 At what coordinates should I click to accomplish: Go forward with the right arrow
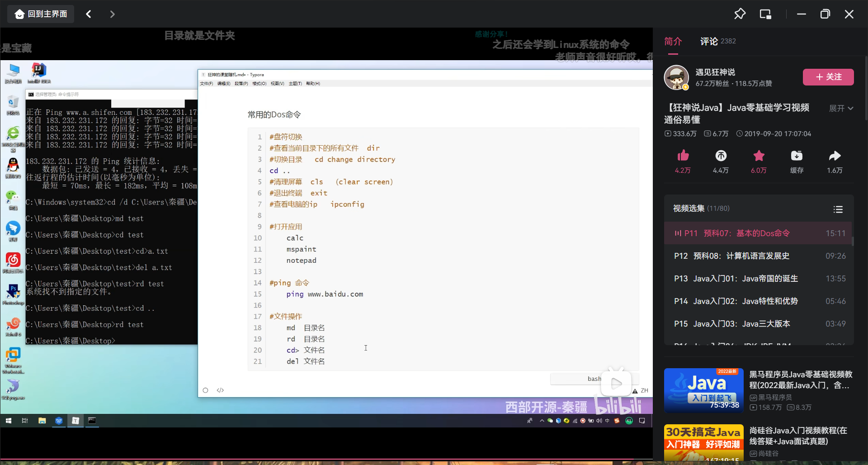pos(113,14)
